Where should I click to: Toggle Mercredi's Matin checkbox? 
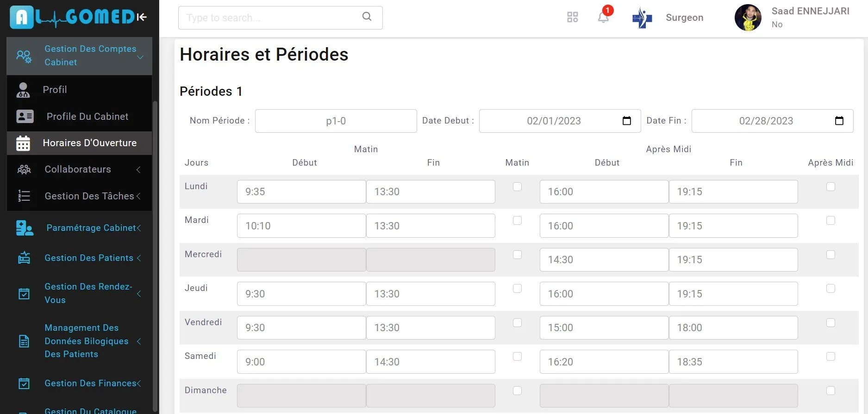point(517,255)
